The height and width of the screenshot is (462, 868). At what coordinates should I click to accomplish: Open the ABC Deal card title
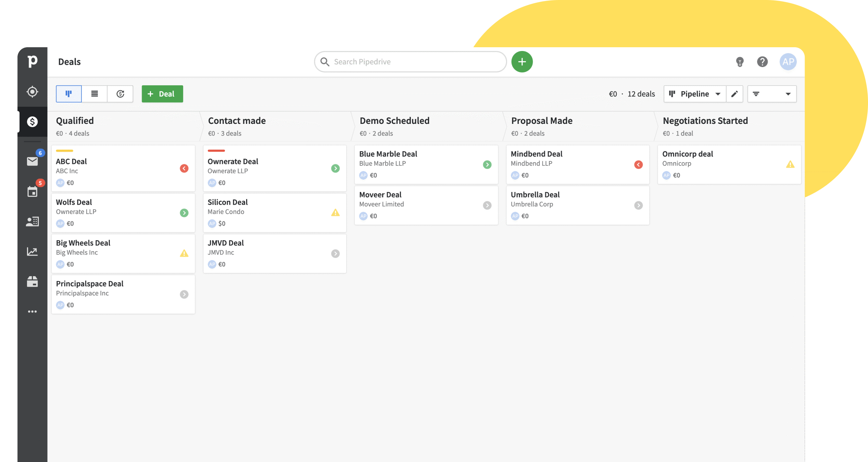(x=71, y=161)
